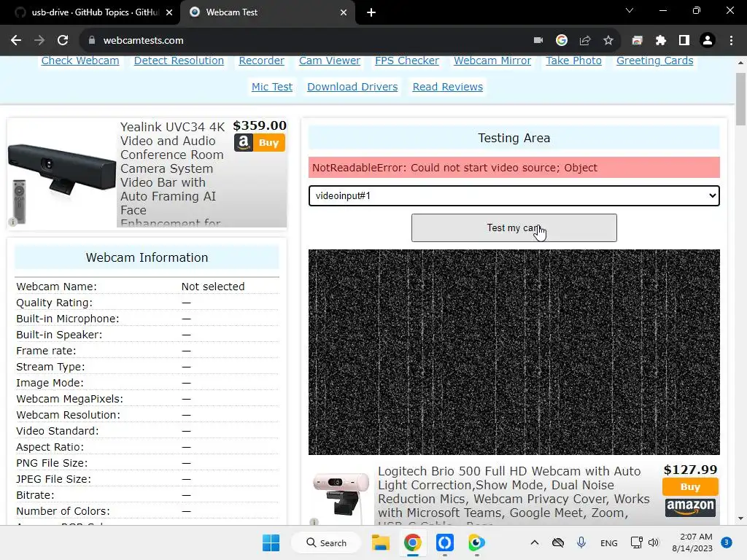The image size is (747, 560).
Task: Open the tab search chevron
Action: tap(630, 10)
